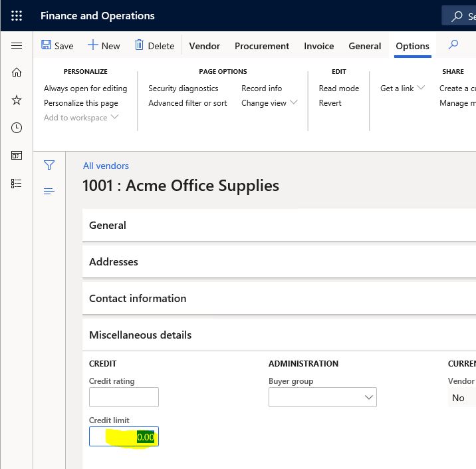Viewport: 476px width, 469px height.
Task: Click the Credit rating input field
Action: [124, 397]
